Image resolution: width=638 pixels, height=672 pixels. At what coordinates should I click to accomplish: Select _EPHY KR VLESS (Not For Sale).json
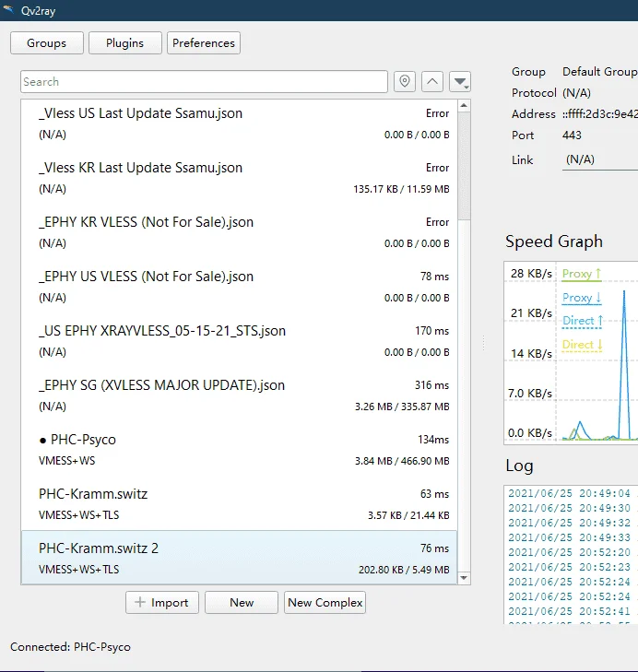coord(240,232)
